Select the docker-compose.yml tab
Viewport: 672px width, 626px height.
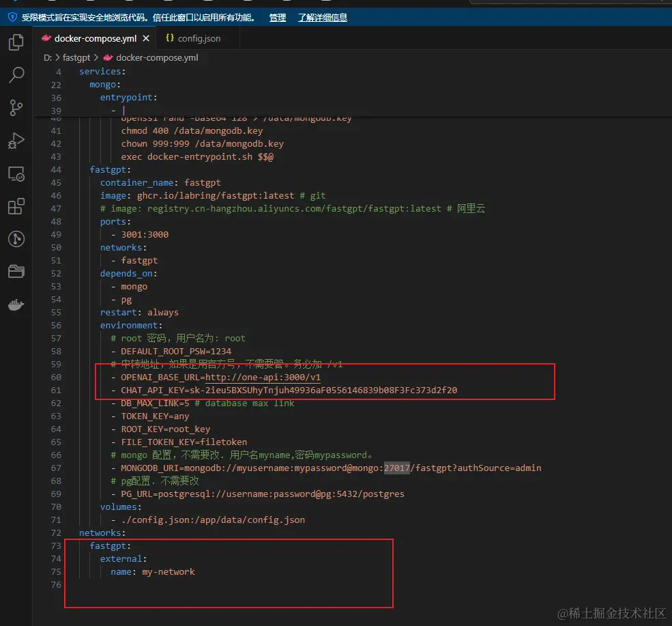coord(95,38)
